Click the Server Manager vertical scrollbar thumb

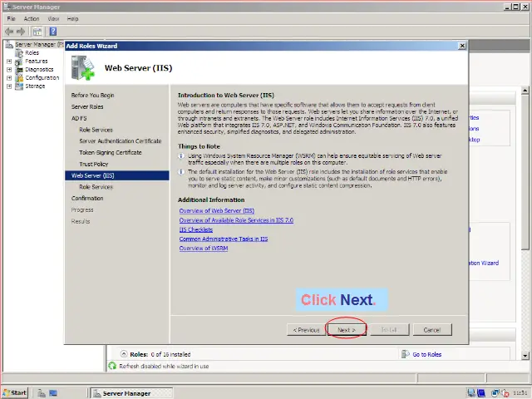click(x=525, y=172)
